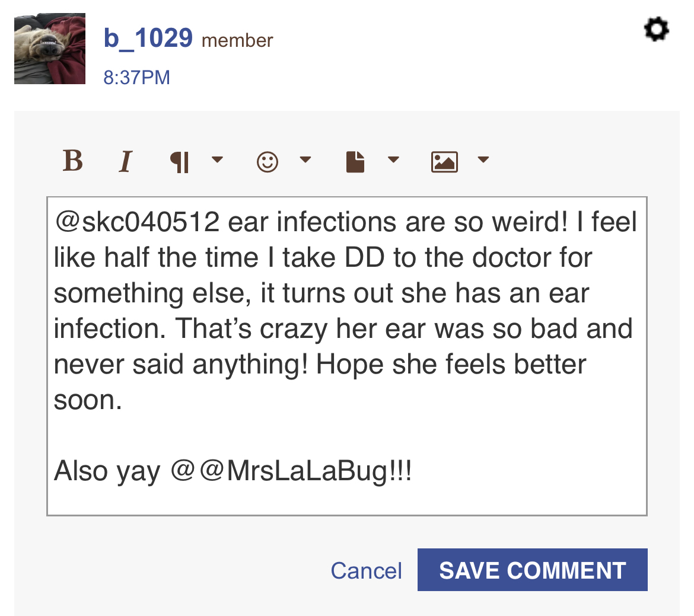Expand the dropdown arrow beside the image icon
694x616 pixels.
(483, 159)
